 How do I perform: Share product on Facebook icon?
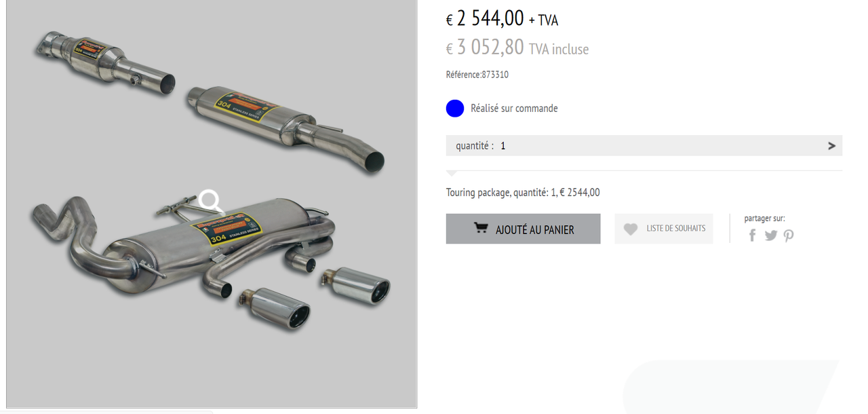(x=753, y=236)
